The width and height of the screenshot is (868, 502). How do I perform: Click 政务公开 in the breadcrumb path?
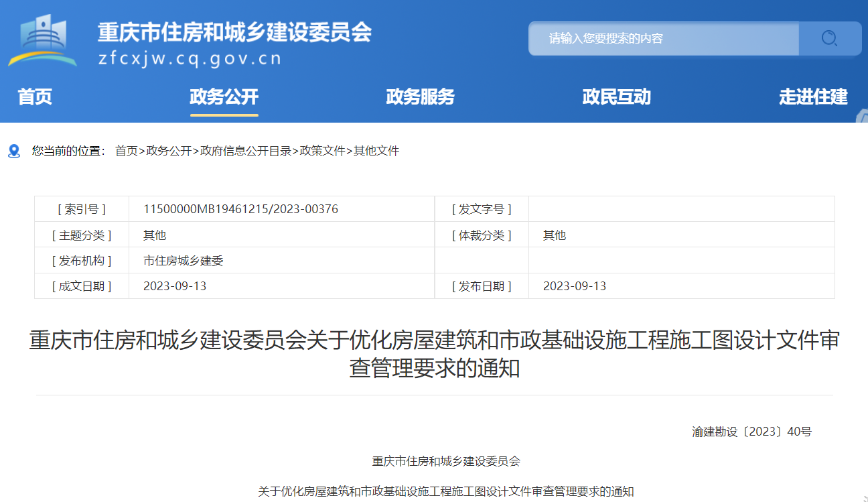[x=169, y=151]
